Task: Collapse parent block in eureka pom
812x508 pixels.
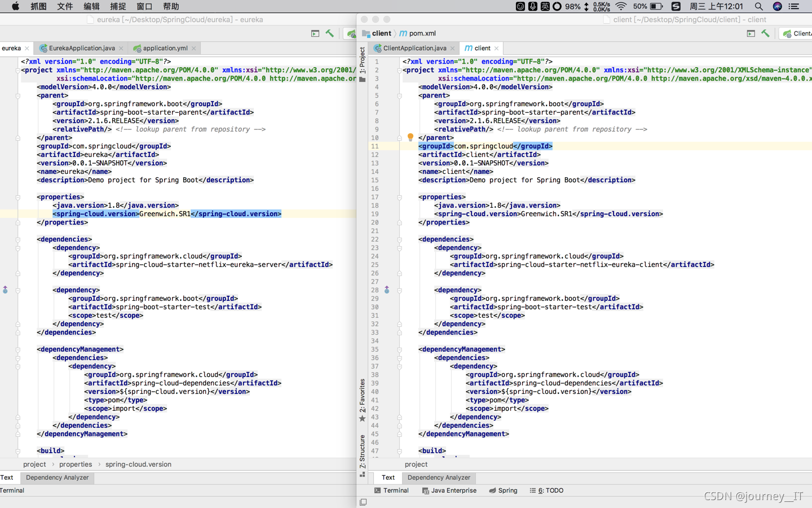Action: coord(17,96)
